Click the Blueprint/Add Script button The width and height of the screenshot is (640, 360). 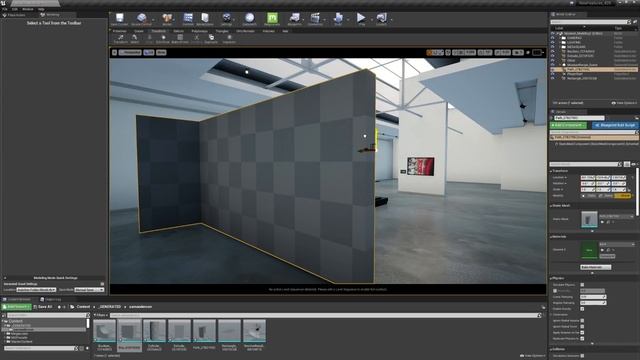614,125
